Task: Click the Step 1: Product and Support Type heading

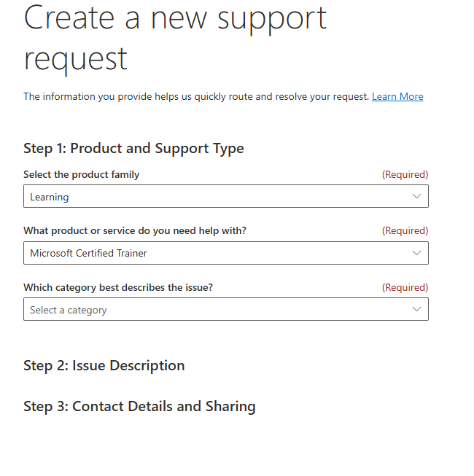Action: pos(133,149)
